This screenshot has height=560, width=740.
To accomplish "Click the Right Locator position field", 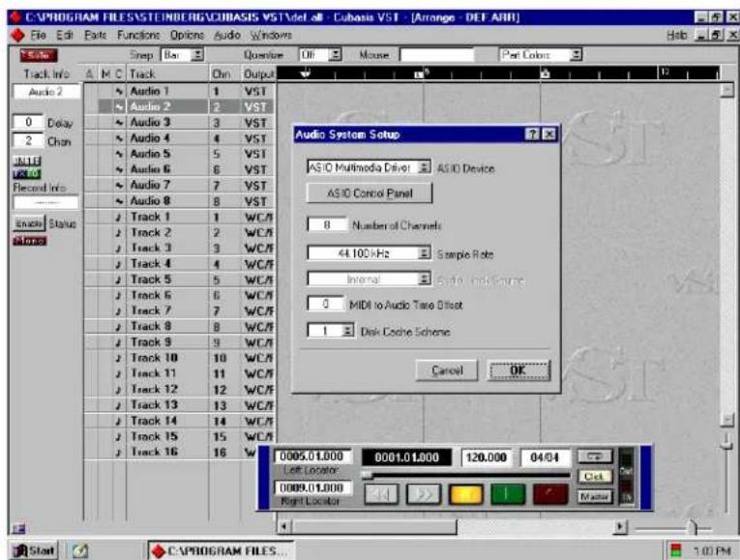I will point(312,487).
